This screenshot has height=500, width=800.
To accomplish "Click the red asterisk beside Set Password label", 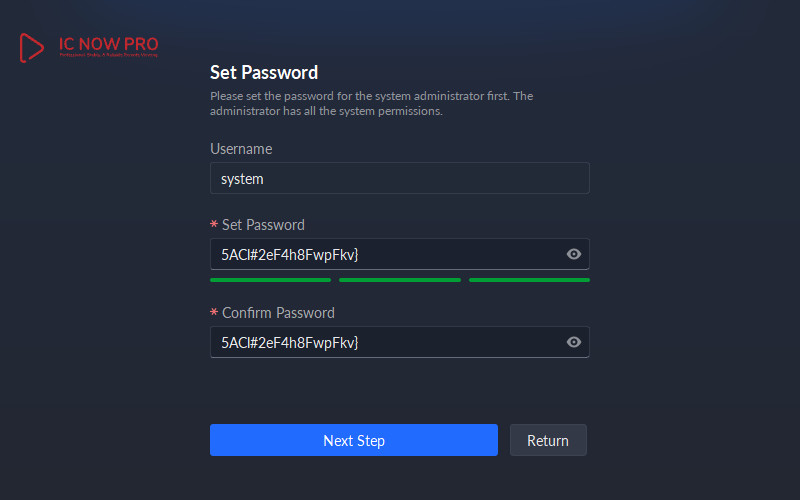I will 214,225.
